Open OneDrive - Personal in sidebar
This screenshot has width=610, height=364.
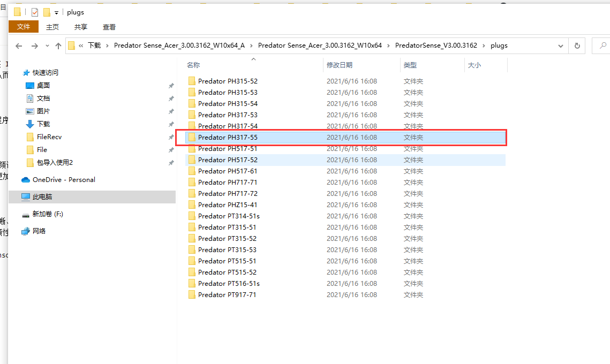coord(63,180)
